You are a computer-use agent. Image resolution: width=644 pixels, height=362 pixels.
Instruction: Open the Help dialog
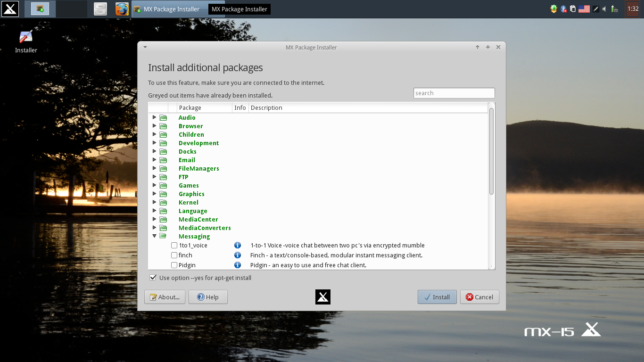coord(208,297)
